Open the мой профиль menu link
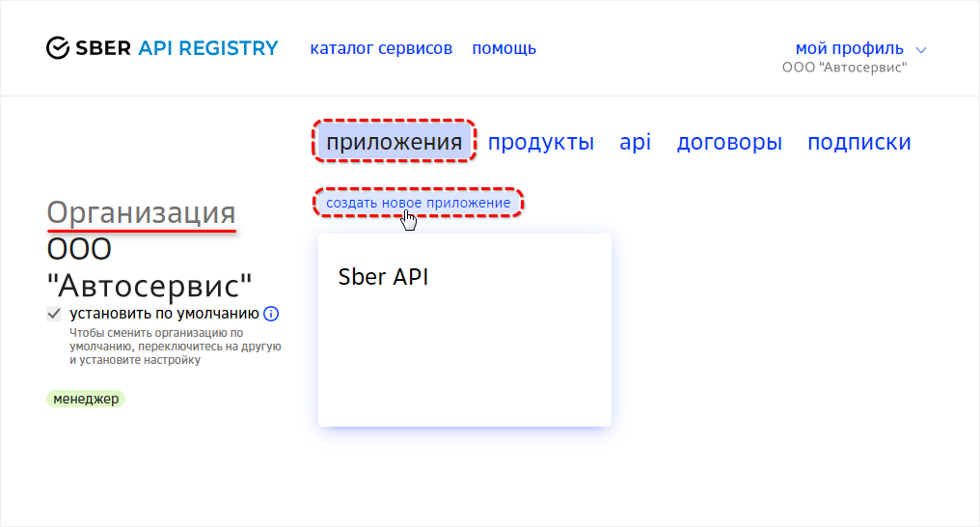Viewport: 980px width, 527px height. point(850,48)
